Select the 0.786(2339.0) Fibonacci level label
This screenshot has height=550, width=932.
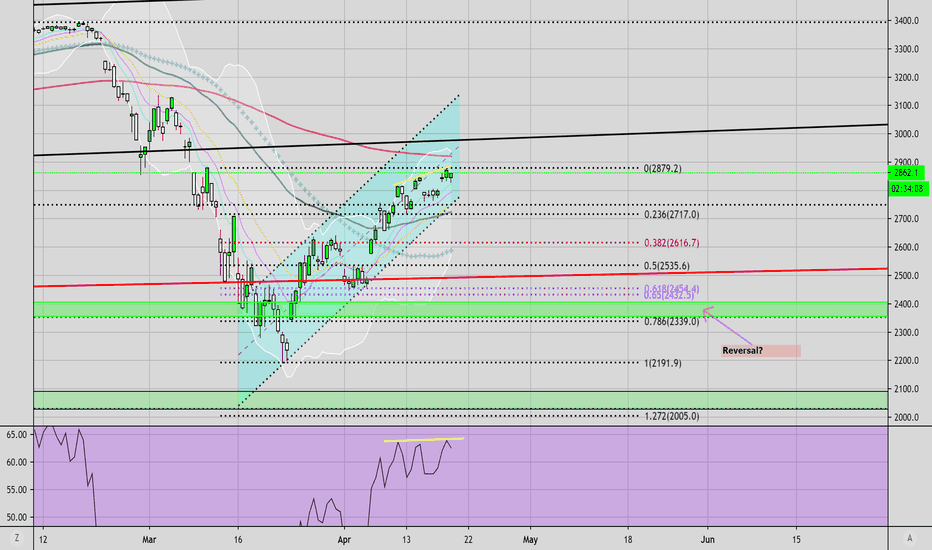click(x=672, y=322)
